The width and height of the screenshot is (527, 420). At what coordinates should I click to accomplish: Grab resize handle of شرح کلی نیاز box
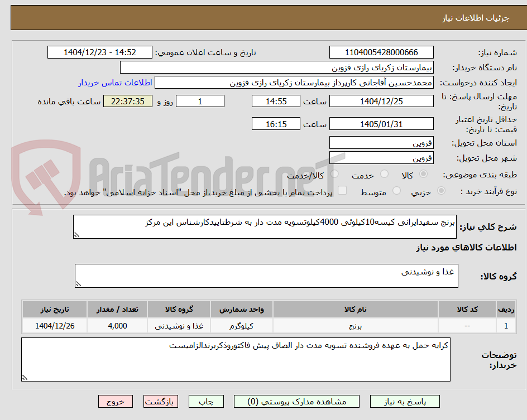point(76,235)
